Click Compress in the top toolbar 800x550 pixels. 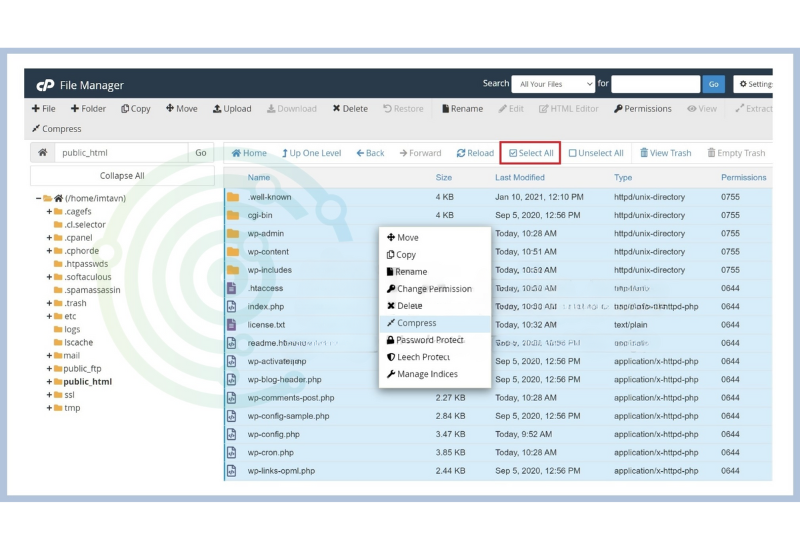click(57, 129)
